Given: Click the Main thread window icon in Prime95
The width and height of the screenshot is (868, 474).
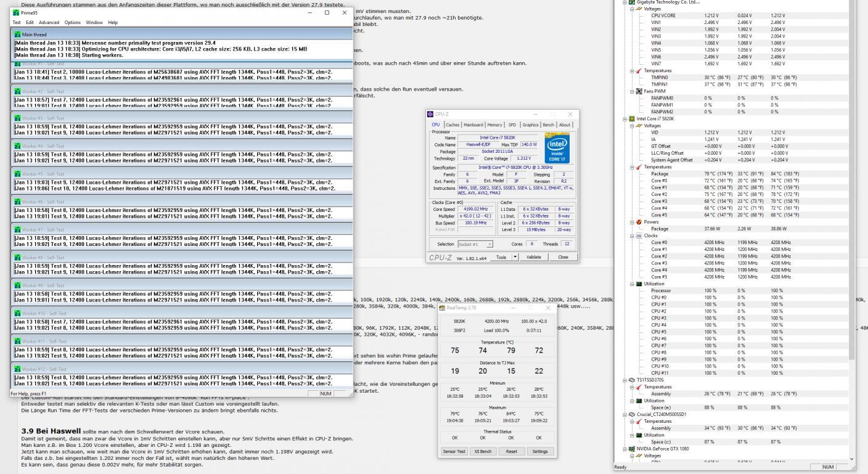Looking at the screenshot, I should [18, 35].
